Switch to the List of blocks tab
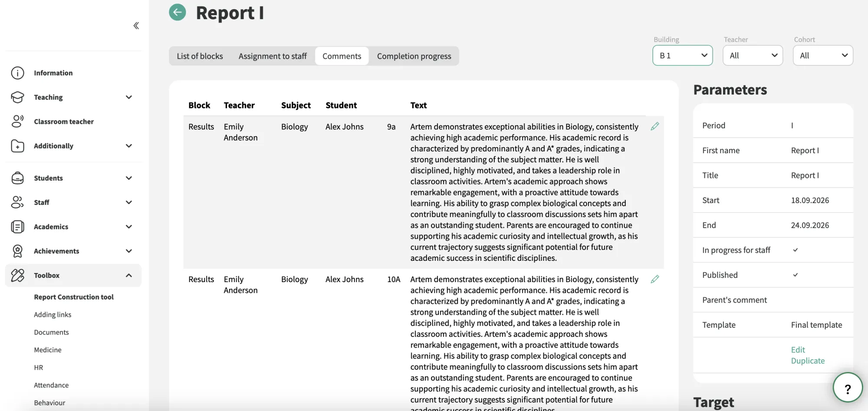The height and width of the screenshot is (411, 868). [x=200, y=56]
